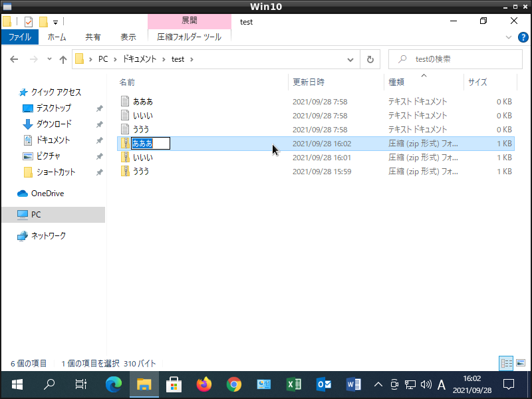Open ドキュメント in the navigation pane
The image size is (532, 399).
coord(53,140)
